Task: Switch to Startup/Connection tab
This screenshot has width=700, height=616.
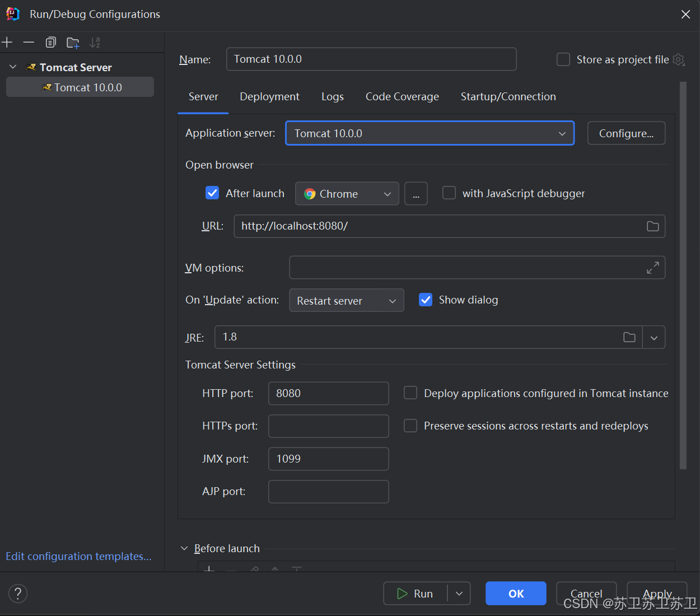Action: click(508, 96)
